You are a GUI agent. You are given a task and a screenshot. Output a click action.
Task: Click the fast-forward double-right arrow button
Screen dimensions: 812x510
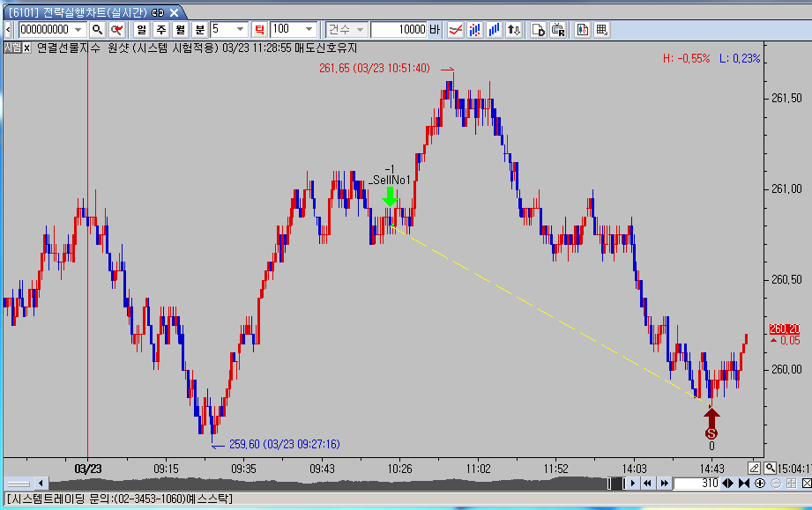pyautogui.click(x=664, y=484)
